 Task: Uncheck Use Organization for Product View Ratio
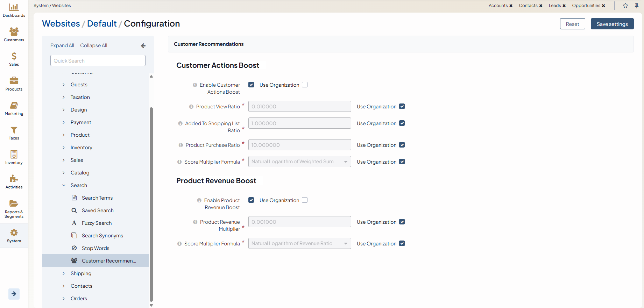[x=402, y=107]
